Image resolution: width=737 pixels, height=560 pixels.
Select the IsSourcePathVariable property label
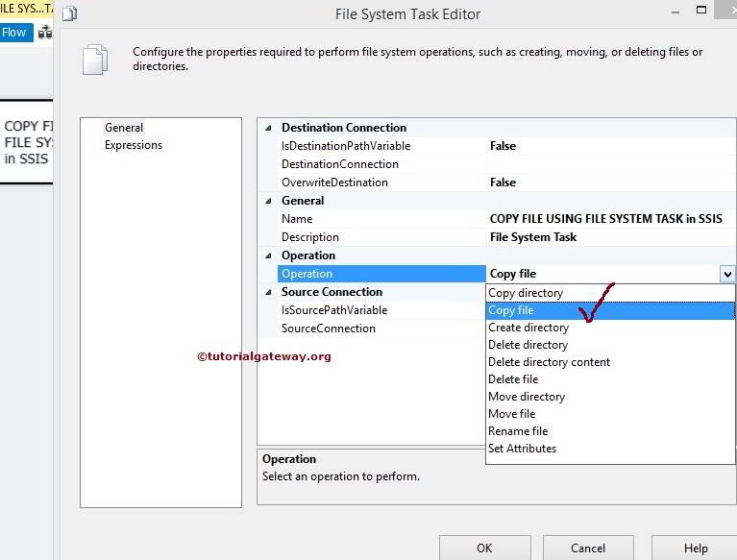click(334, 310)
